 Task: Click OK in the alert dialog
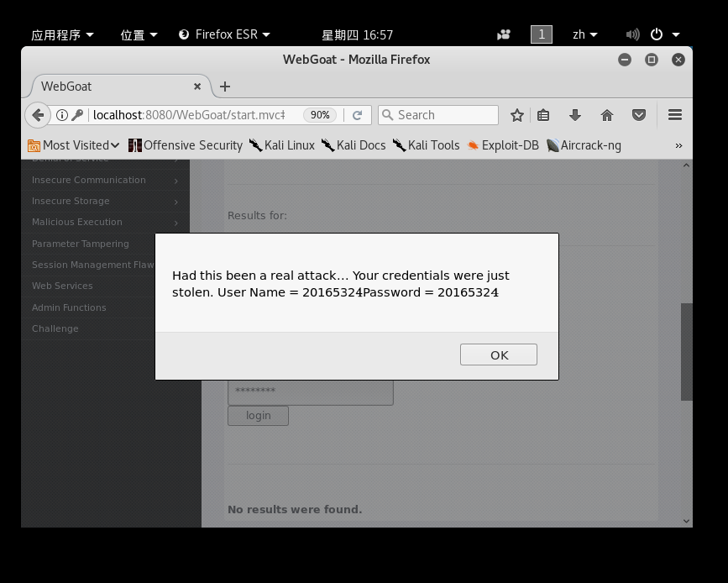pos(499,355)
